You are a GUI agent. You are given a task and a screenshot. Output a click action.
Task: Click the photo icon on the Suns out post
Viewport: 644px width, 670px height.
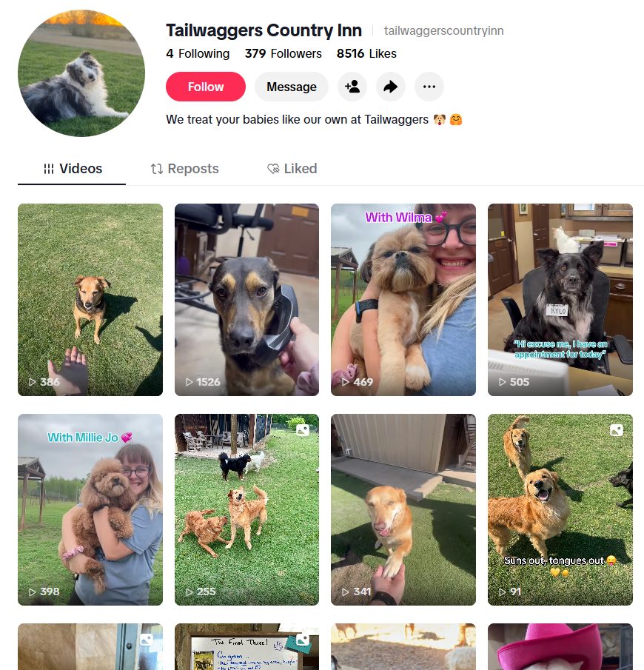click(616, 430)
